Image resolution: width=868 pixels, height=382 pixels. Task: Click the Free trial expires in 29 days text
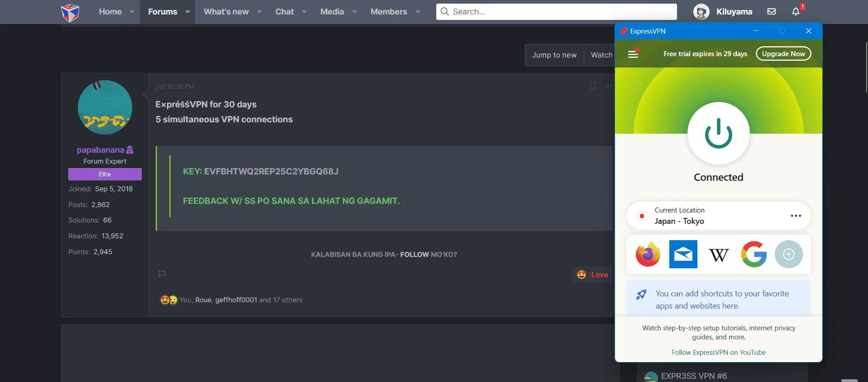pyautogui.click(x=705, y=54)
